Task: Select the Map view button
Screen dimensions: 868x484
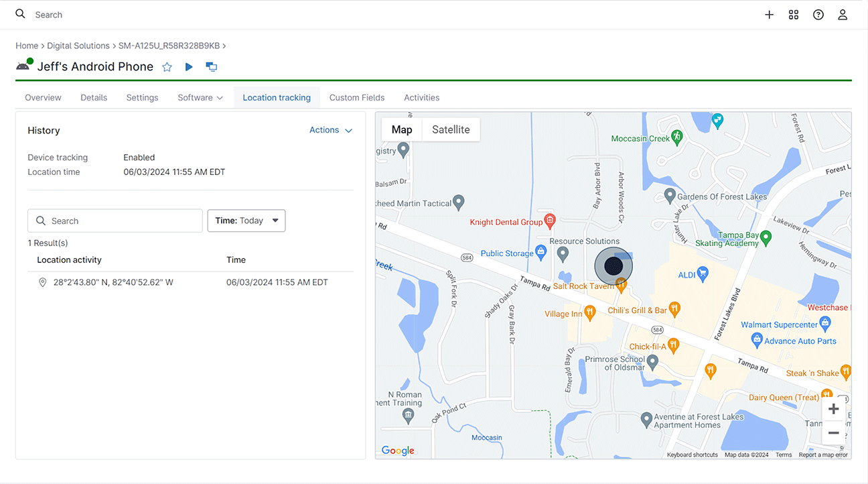Action: click(401, 129)
